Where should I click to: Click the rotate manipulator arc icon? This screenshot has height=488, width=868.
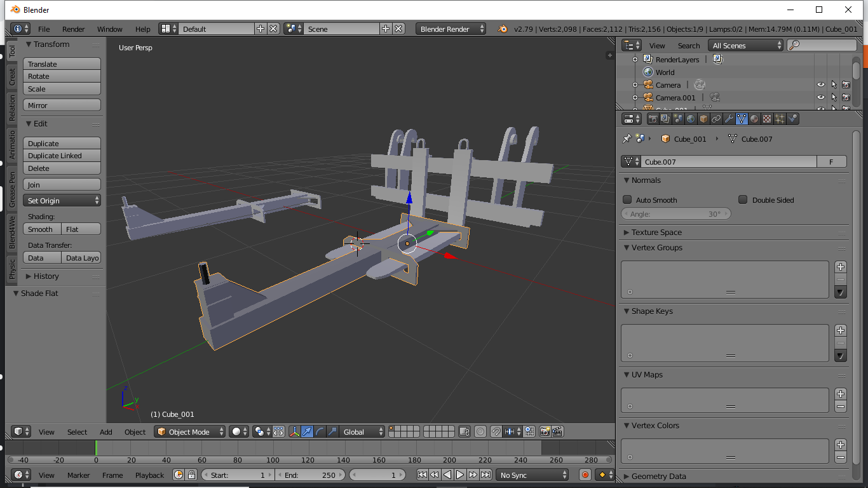[x=320, y=431]
